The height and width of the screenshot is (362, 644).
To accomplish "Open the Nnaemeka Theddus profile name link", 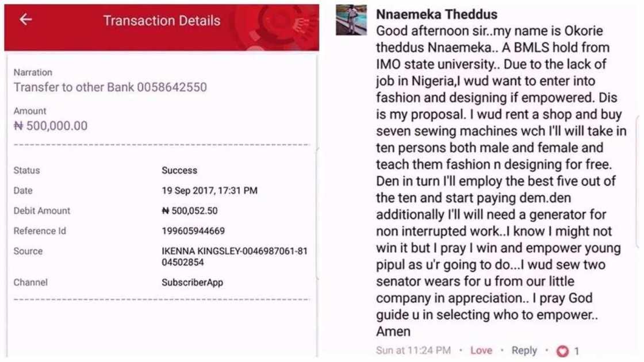I will click(x=436, y=14).
